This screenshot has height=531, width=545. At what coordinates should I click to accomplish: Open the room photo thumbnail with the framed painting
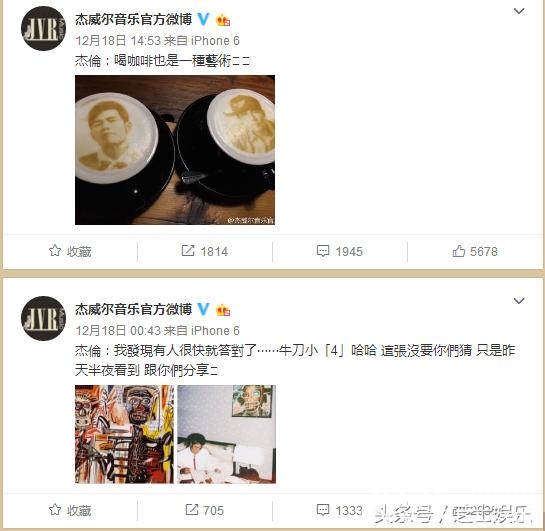(227, 434)
